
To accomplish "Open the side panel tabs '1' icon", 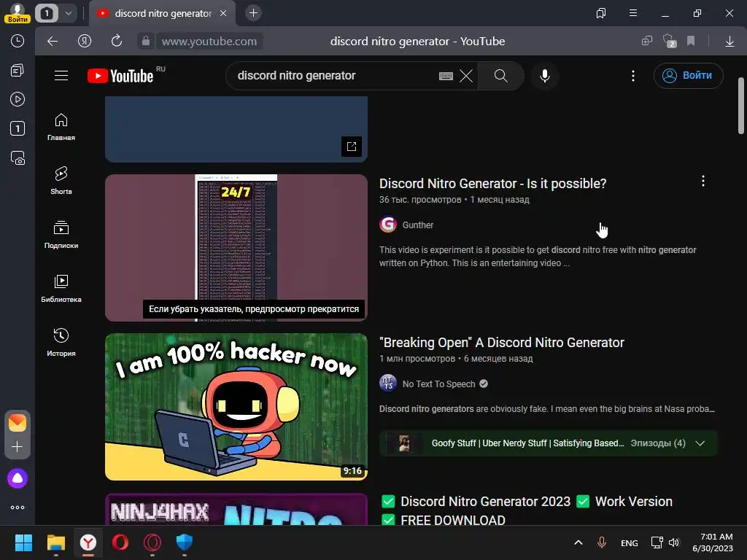I will [x=18, y=128].
